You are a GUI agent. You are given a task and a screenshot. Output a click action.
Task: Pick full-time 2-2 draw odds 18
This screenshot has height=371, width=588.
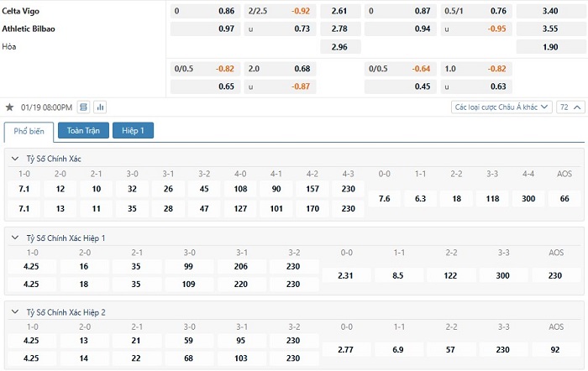click(456, 199)
